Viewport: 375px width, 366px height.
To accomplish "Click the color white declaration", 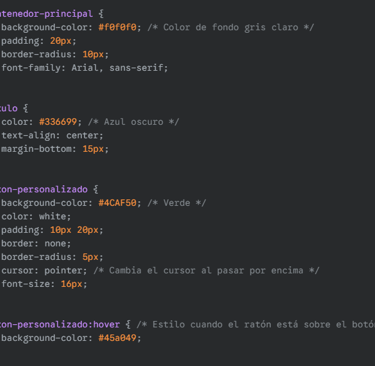I will tap(36, 216).
